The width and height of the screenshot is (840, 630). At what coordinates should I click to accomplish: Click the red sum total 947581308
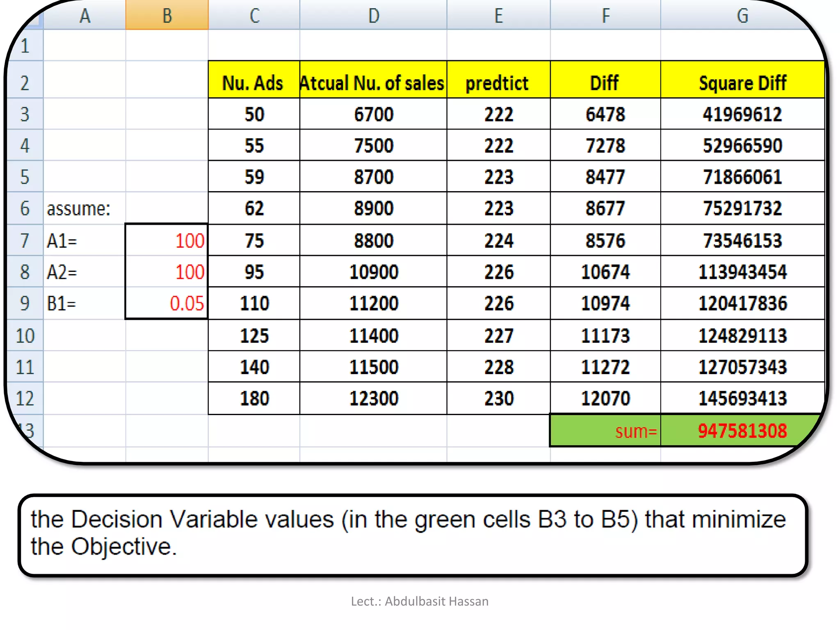tap(742, 431)
